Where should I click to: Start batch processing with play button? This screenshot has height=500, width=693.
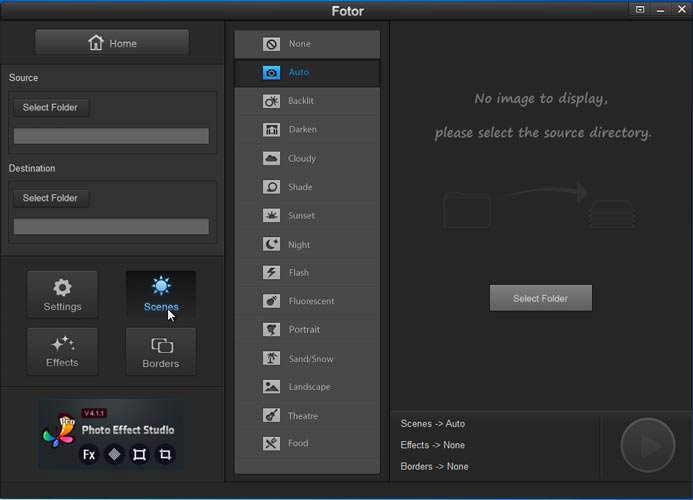(647, 445)
